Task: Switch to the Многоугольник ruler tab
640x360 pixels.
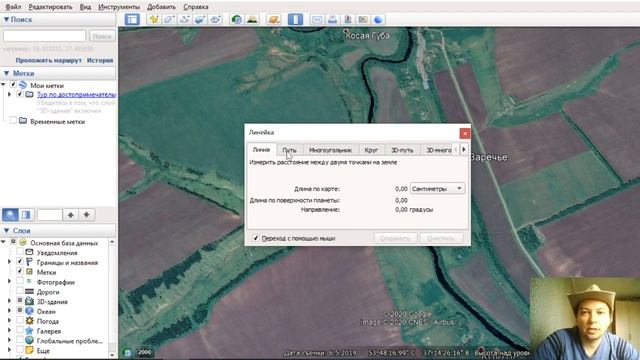Action: pyautogui.click(x=330, y=150)
